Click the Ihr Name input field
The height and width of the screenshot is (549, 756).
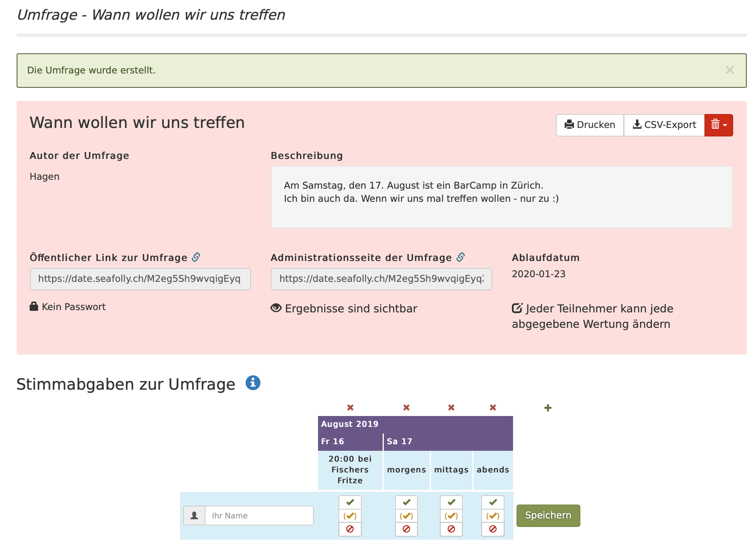(x=259, y=515)
